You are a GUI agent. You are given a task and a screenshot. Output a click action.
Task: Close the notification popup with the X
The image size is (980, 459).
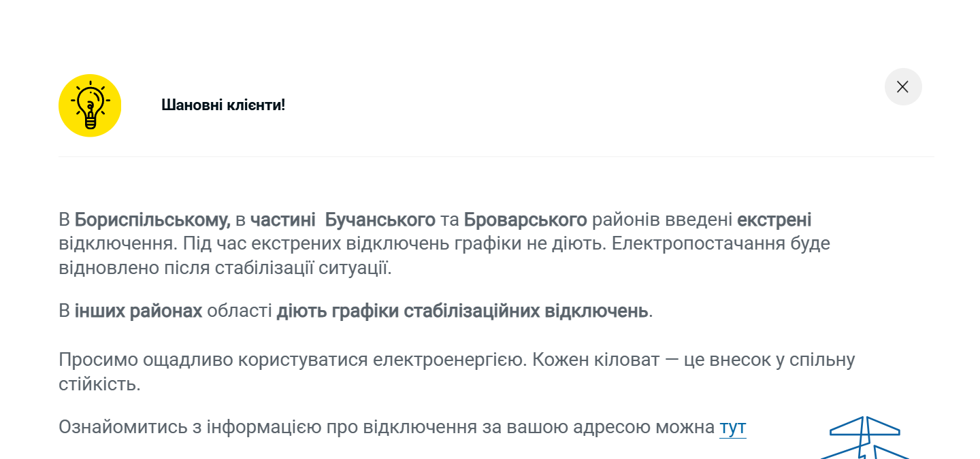click(902, 87)
